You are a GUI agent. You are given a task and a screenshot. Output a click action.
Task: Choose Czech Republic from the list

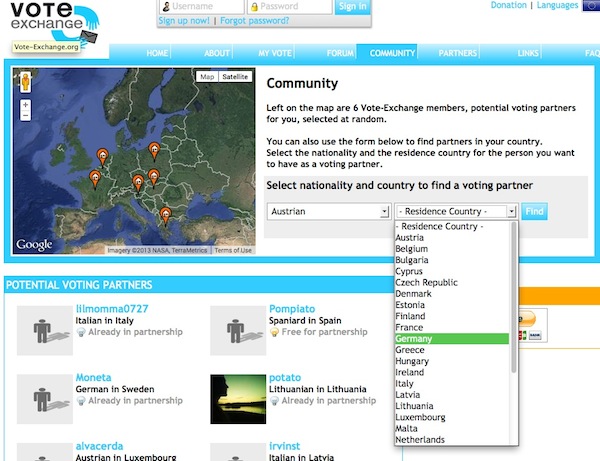click(452, 282)
